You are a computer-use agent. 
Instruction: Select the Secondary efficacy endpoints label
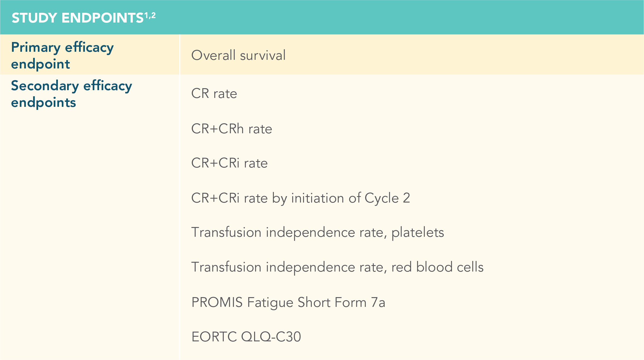tap(71, 94)
